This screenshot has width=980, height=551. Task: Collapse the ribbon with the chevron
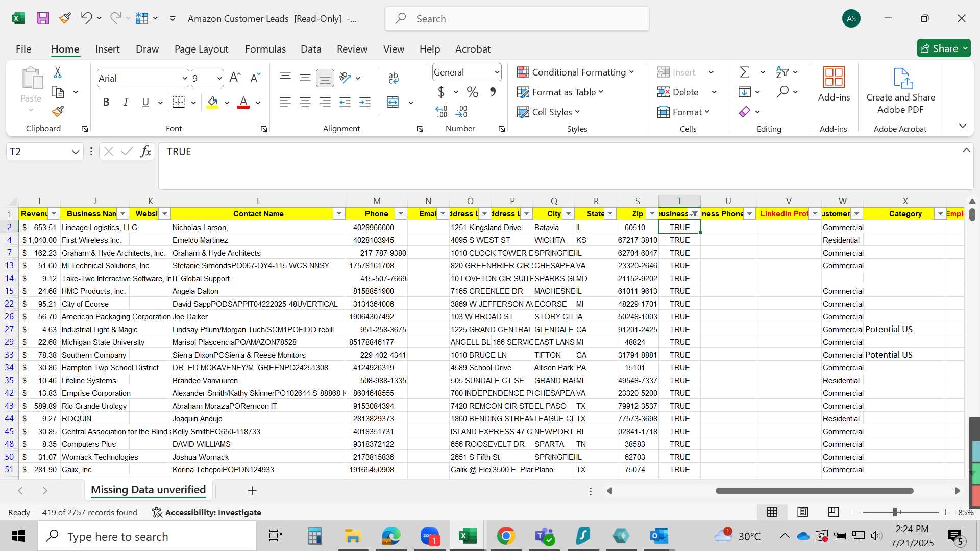coord(963,126)
